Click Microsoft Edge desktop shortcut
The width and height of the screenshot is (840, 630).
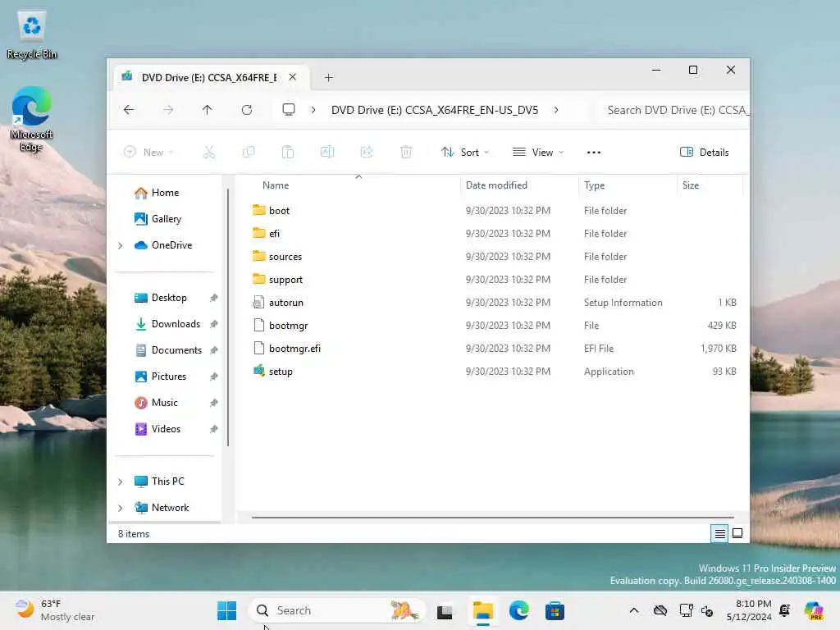point(31,120)
